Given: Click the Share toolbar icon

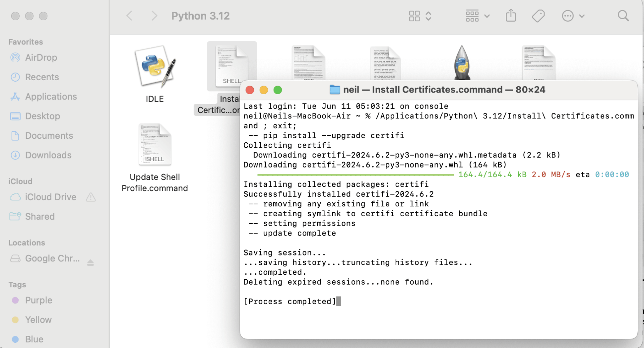Looking at the screenshot, I should 511,16.
